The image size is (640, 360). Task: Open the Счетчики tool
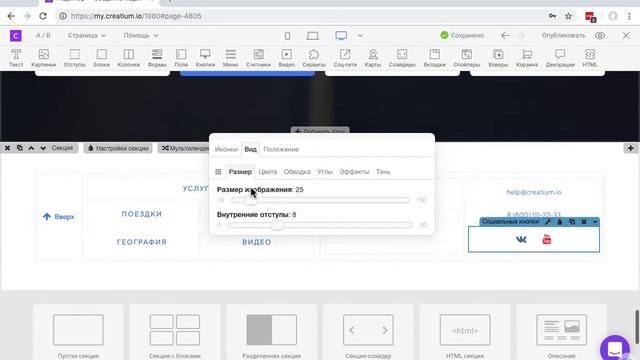pyautogui.click(x=258, y=58)
